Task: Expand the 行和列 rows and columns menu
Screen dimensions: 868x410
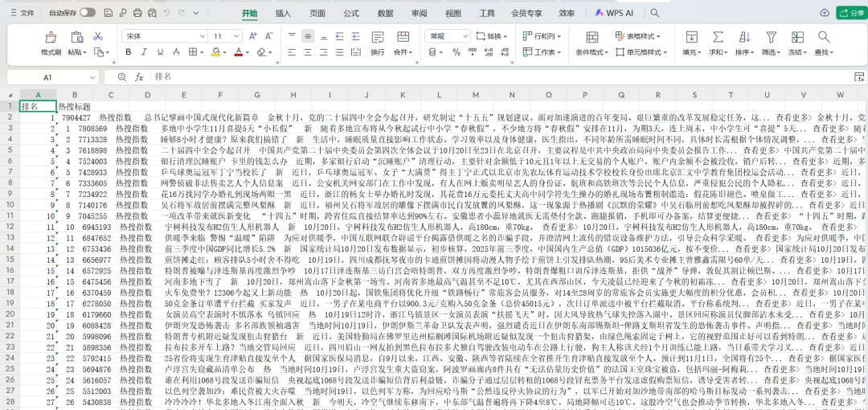Action: [542, 36]
